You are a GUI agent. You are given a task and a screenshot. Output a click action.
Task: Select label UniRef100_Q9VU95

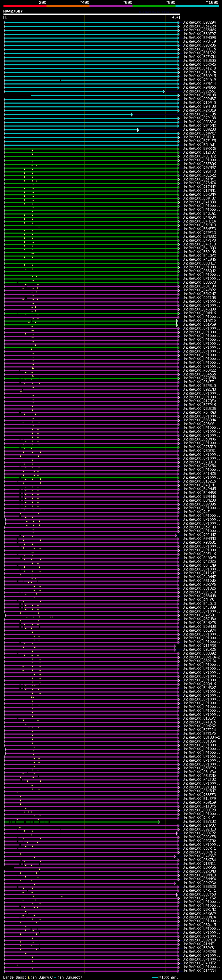[x=199, y=504]
